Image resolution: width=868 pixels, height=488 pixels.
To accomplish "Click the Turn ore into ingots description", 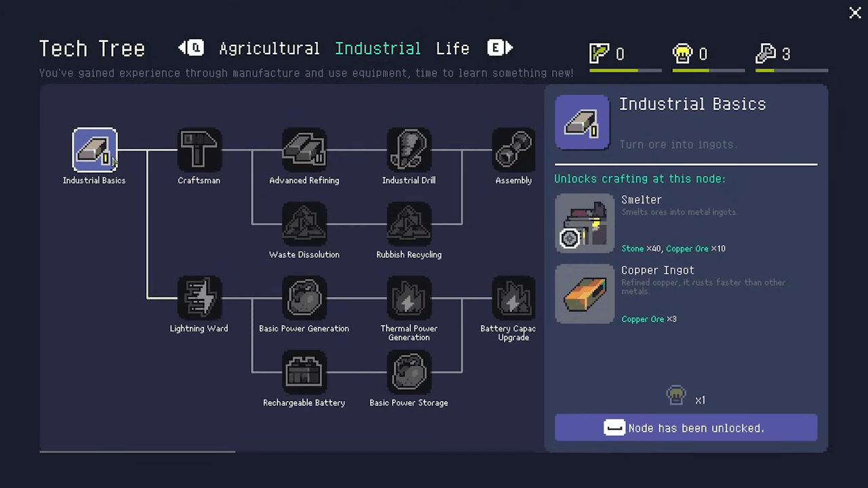I will click(x=678, y=144).
